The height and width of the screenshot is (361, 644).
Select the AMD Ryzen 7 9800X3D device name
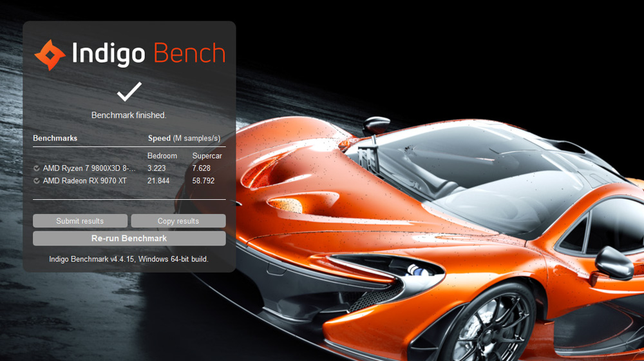click(x=89, y=168)
